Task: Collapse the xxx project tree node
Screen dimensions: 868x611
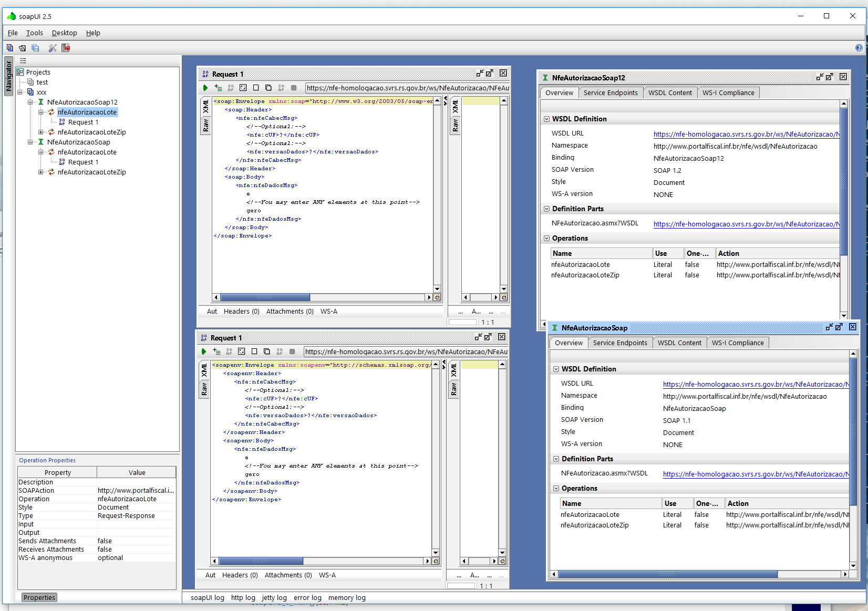Action: pyautogui.click(x=20, y=92)
